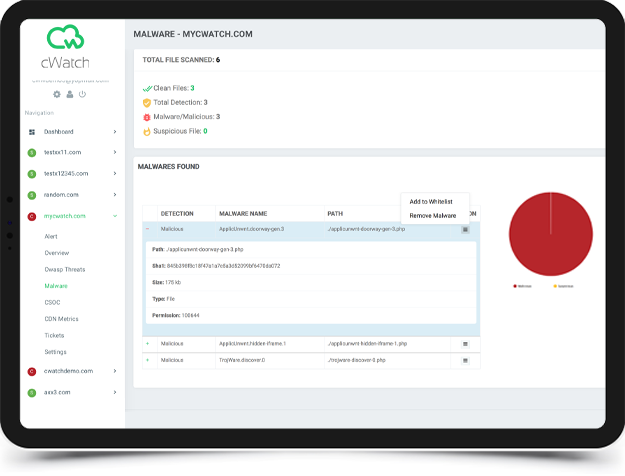Click the Suspicious File flame icon

pos(147,132)
